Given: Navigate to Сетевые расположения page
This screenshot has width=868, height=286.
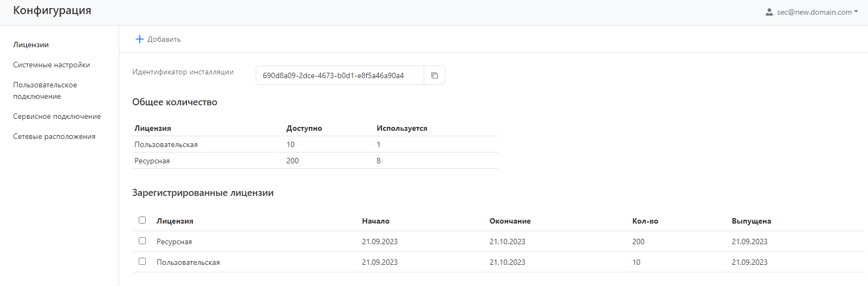Looking at the screenshot, I should [54, 136].
